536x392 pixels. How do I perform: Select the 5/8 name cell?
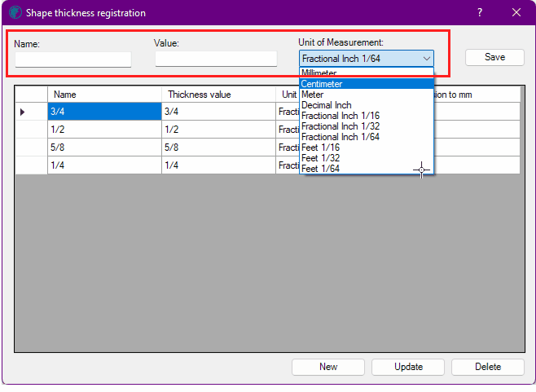(104, 148)
